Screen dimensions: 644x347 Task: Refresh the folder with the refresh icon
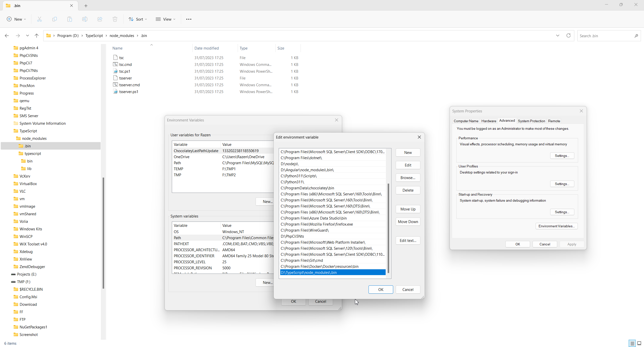(569, 36)
